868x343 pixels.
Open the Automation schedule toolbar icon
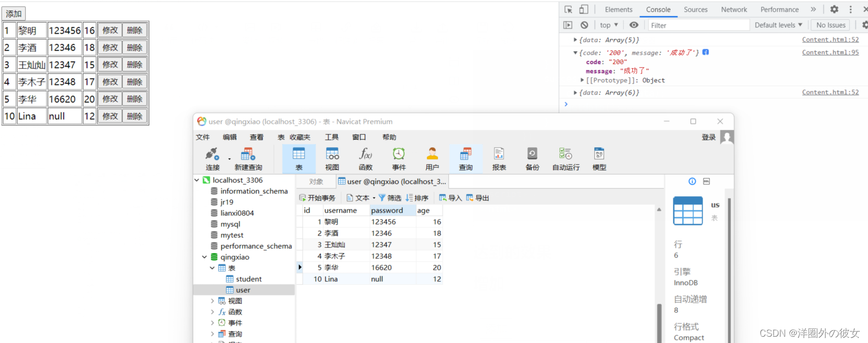pyautogui.click(x=566, y=159)
